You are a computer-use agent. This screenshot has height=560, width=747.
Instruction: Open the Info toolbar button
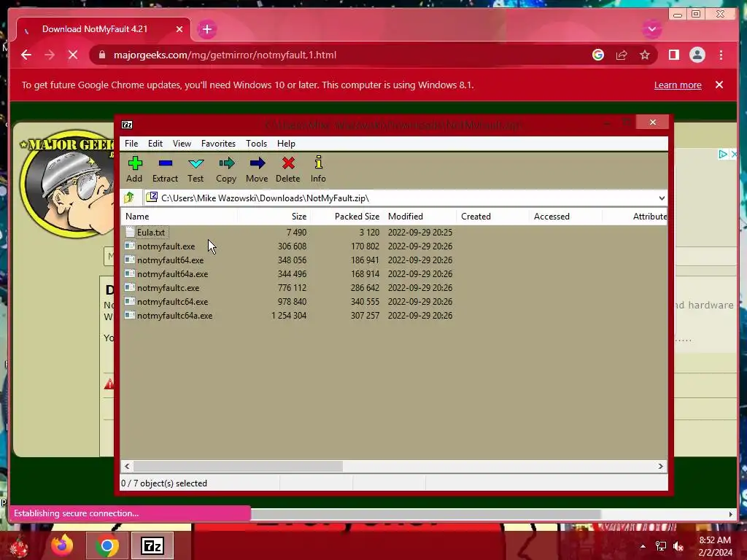318,169
